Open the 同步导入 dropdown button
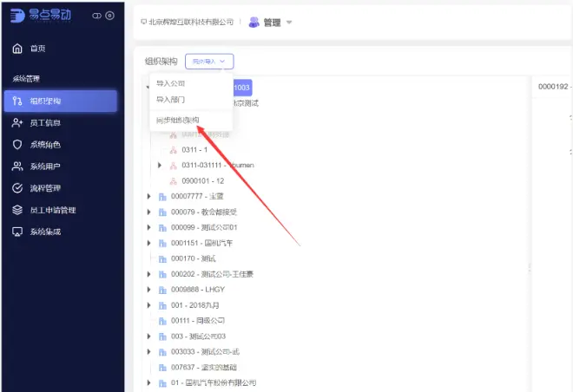Viewport: 573px width, 392px height. tap(209, 62)
